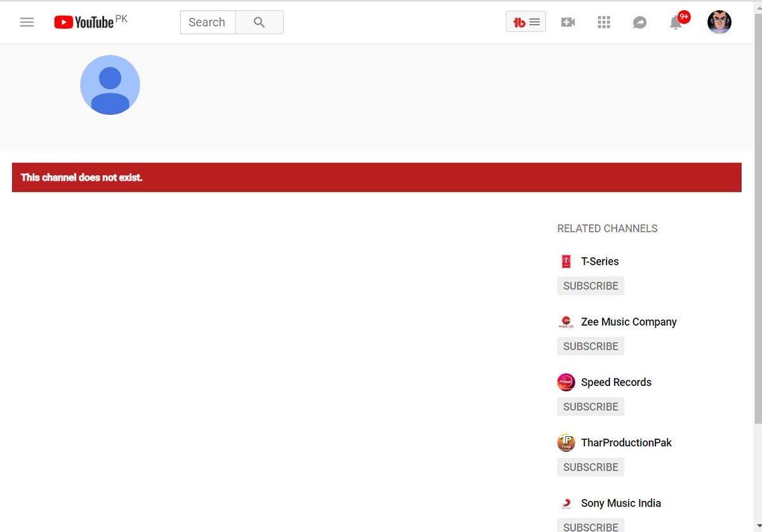Open the hamburger guide menu

[27, 22]
